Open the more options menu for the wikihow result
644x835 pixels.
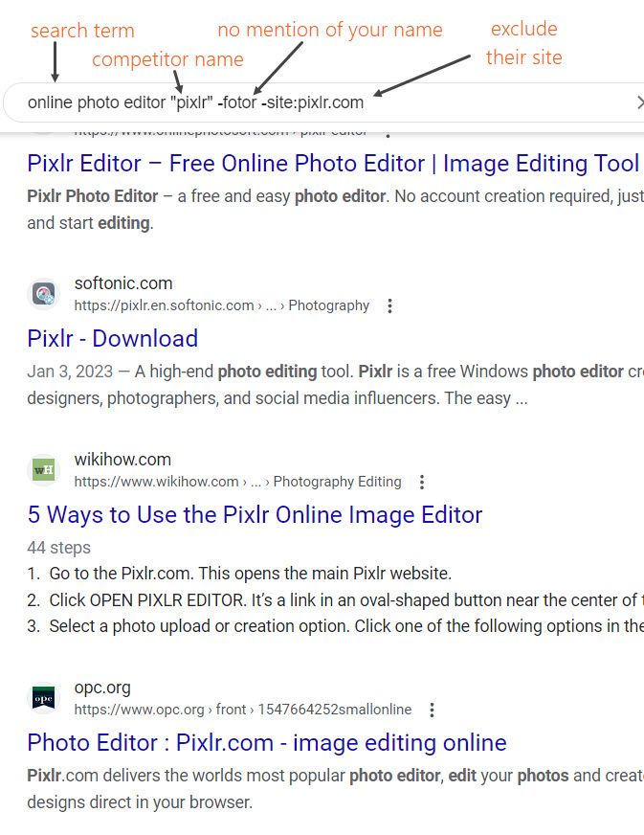coord(422,482)
